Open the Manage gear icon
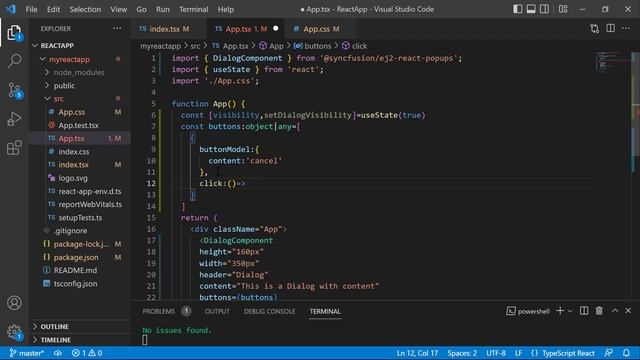640x360 pixels. [x=14, y=331]
